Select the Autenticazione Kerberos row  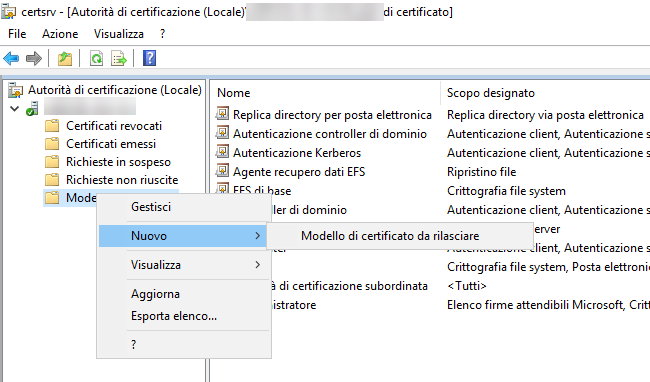tap(297, 153)
